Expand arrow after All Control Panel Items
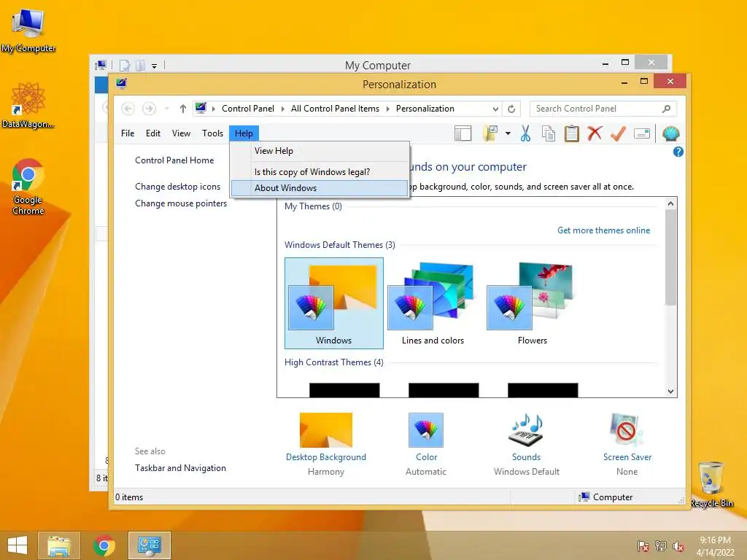This screenshot has height=560, width=747. click(388, 109)
